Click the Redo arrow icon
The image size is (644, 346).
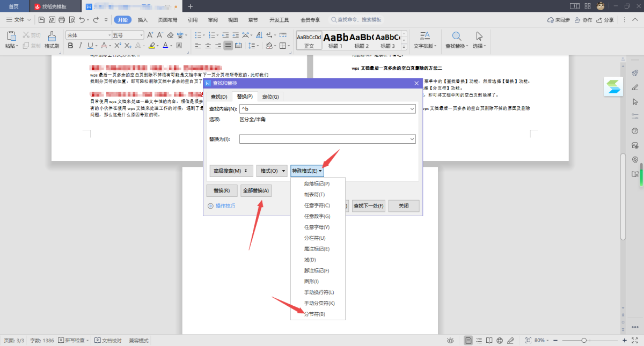[96, 20]
